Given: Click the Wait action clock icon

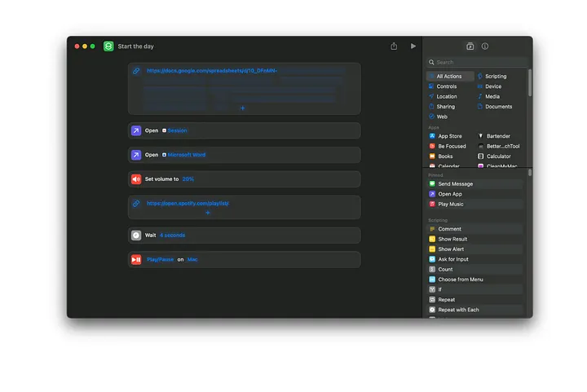Looking at the screenshot, I should (x=136, y=236).
